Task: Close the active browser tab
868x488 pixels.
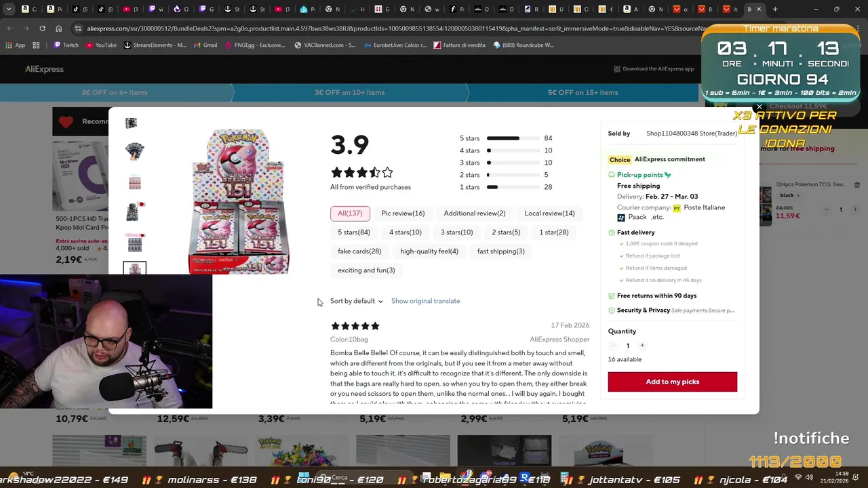Action: click(x=759, y=9)
